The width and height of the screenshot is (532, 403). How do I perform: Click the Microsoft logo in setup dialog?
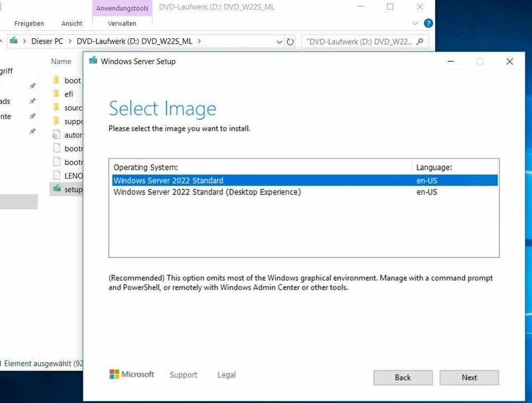115,374
